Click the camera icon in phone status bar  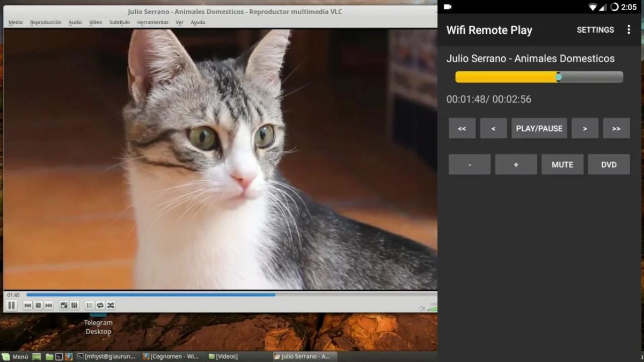pos(448,7)
